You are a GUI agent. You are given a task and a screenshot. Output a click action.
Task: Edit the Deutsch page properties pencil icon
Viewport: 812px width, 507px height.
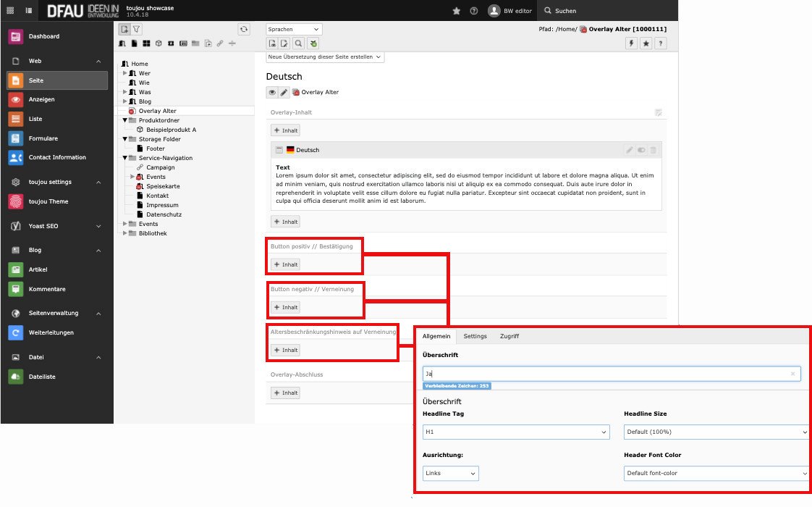pyautogui.click(x=284, y=92)
